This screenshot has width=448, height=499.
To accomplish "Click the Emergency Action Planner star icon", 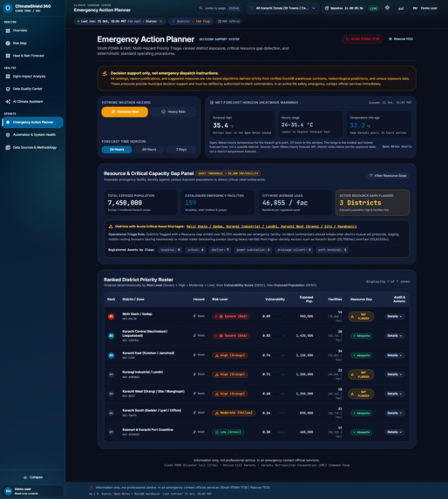I will tap(8, 122).
